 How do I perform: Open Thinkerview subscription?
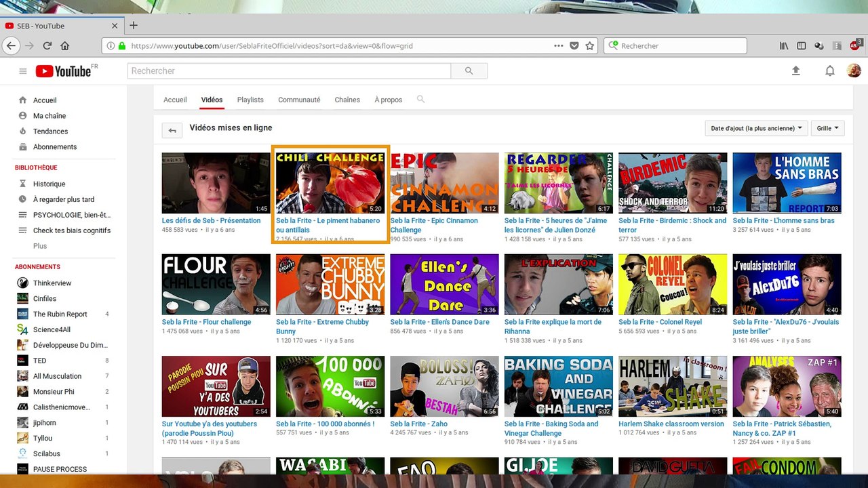click(52, 283)
